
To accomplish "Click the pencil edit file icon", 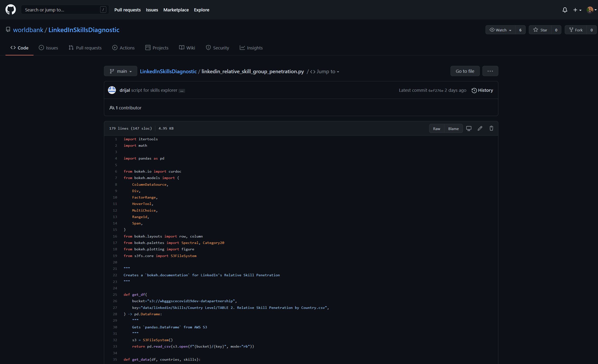I will coord(480,129).
